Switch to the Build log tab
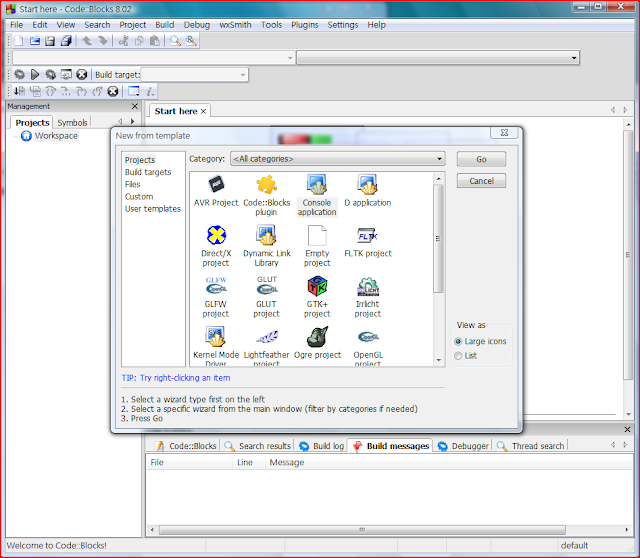 [x=322, y=446]
